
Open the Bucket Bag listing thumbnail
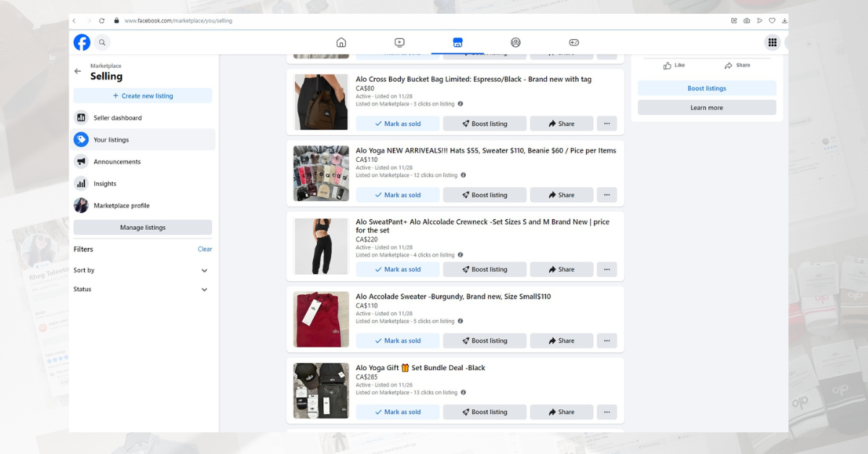(321, 102)
